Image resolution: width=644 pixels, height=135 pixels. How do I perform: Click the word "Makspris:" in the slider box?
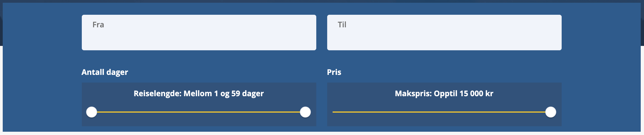pos(413,93)
